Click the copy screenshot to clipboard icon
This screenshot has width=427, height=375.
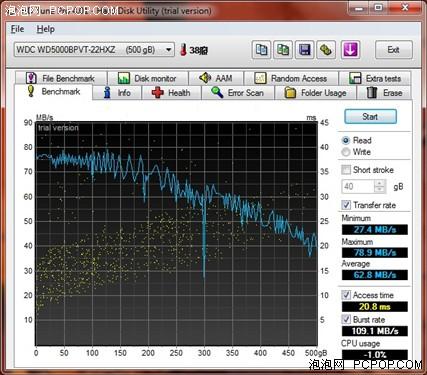pos(283,50)
